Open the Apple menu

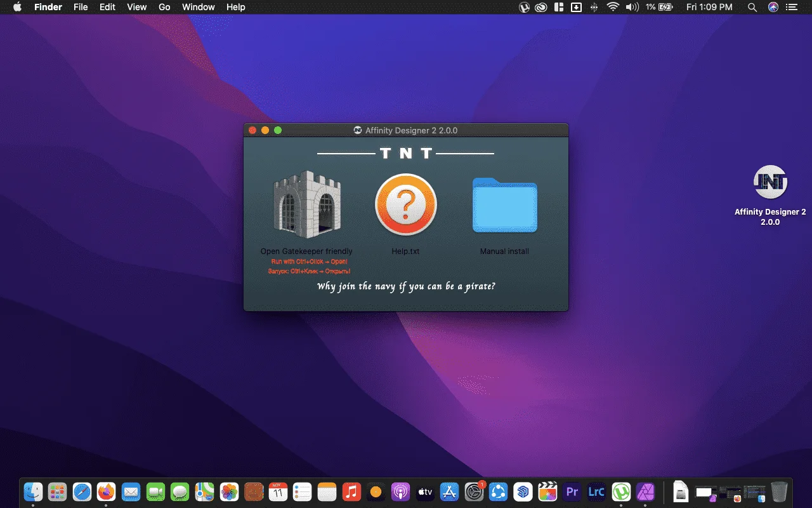(17, 7)
